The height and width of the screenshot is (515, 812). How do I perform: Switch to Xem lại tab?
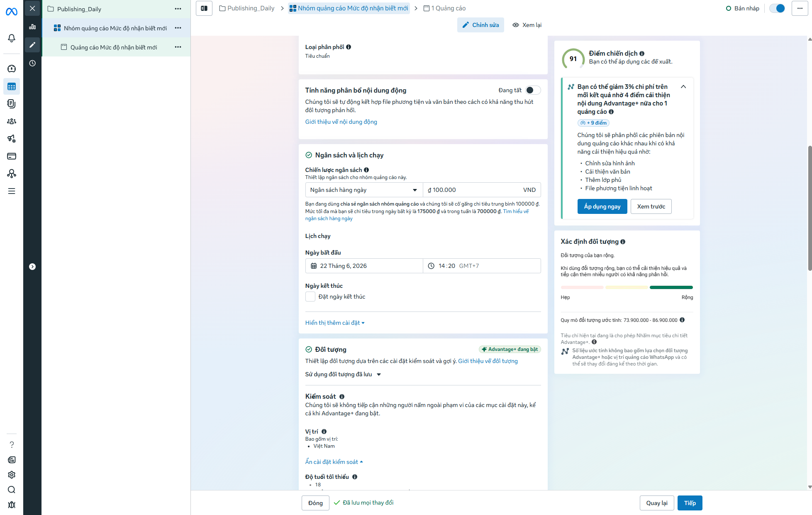coord(527,25)
